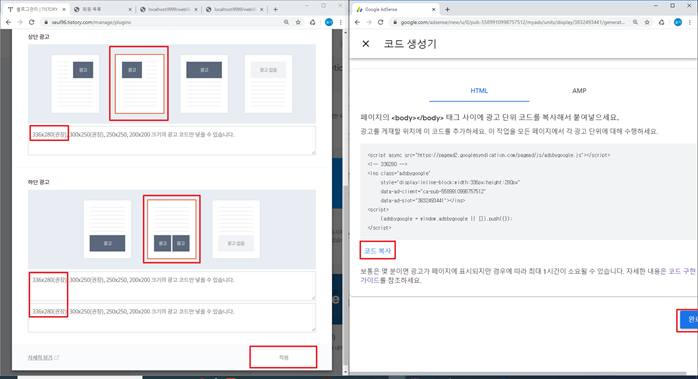
Task: Open the extension icon in Tistory window toolbar
Action: [312, 22]
